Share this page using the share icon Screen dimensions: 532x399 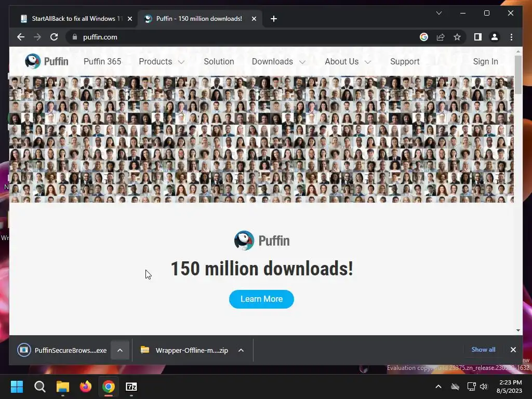tap(441, 37)
